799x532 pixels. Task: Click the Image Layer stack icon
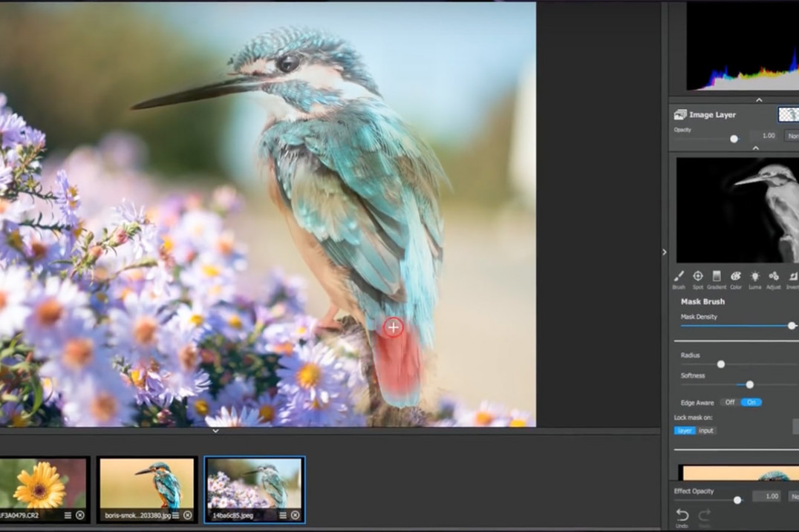[679, 114]
